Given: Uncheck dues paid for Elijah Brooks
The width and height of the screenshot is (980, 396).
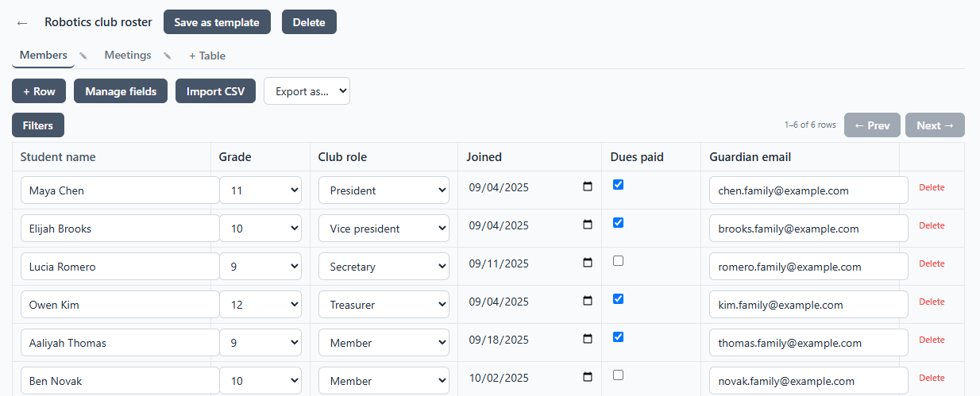Looking at the screenshot, I should coord(619,222).
